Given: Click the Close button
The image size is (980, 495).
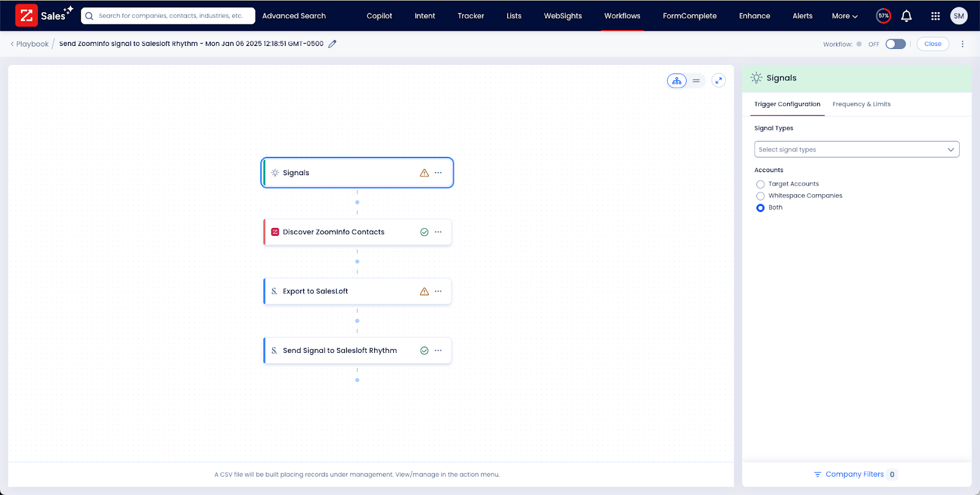Looking at the screenshot, I should (x=932, y=44).
